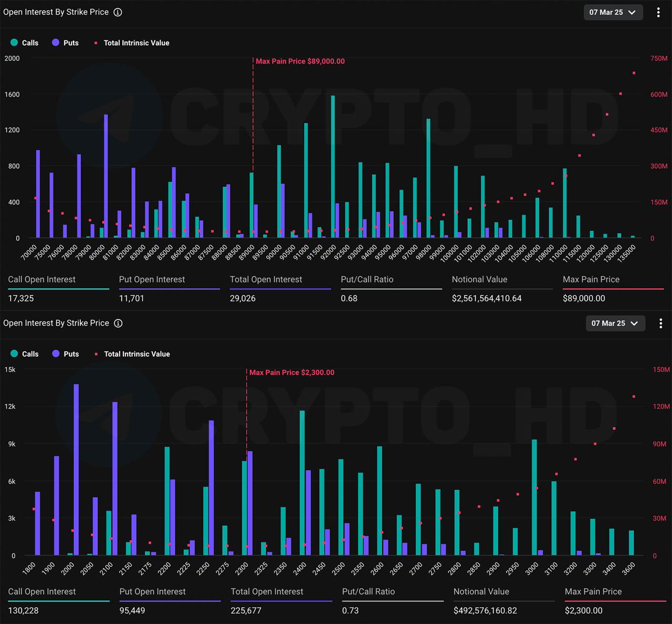
Task: Click 'Open Interest By Strike Price' title of $2,300 chart
Action: (x=56, y=323)
